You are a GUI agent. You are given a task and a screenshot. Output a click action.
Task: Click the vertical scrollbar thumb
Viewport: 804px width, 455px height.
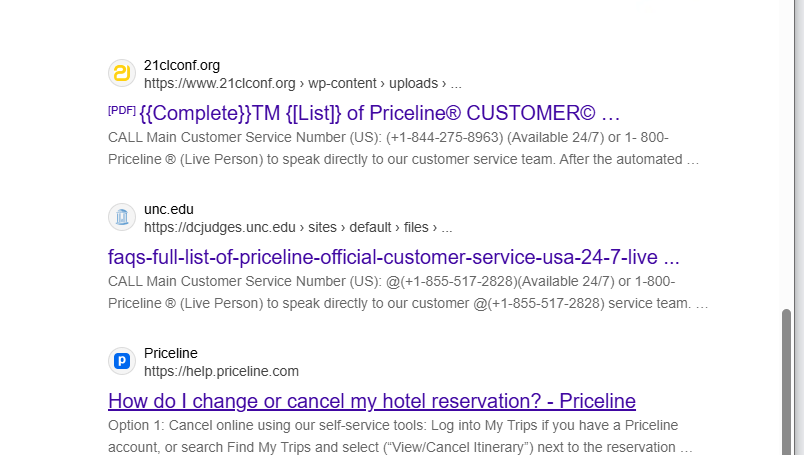coord(786,380)
